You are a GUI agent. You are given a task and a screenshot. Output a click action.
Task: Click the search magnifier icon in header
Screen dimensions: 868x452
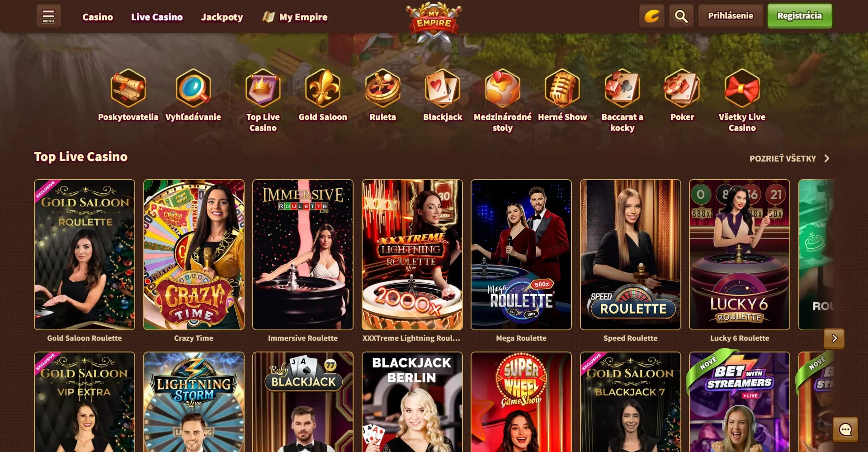click(x=681, y=16)
